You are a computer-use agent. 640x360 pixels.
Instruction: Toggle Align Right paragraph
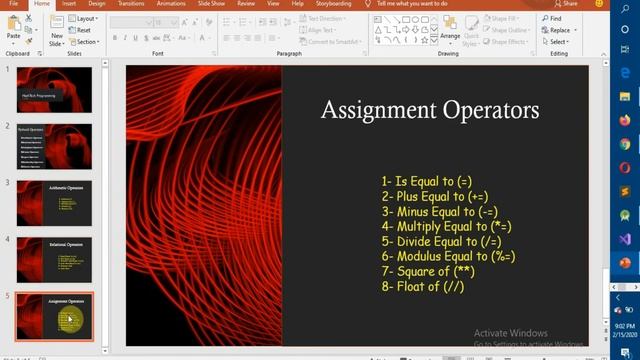point(247,38)
